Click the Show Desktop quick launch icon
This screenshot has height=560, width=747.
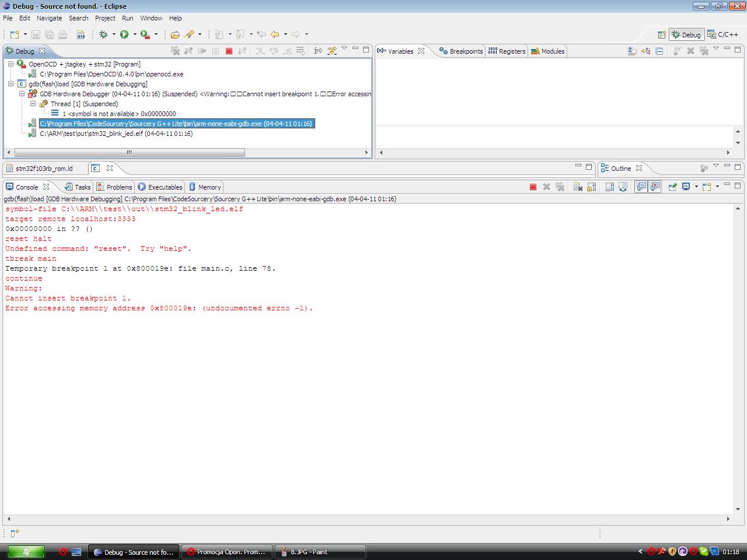click(76, 552)
